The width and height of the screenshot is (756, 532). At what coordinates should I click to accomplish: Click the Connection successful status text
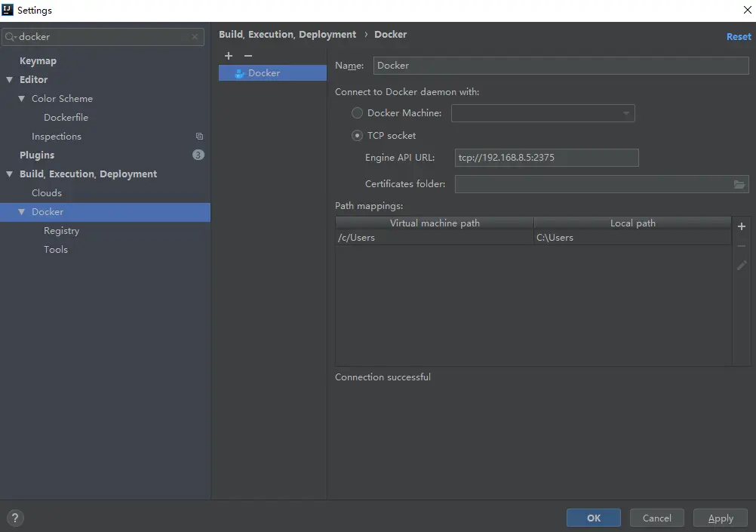coord(383,377)
